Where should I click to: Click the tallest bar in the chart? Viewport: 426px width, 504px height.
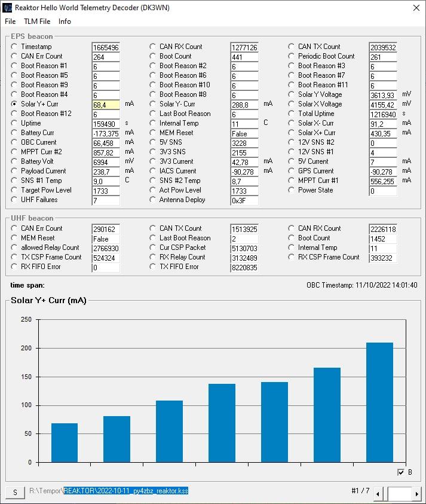tap(380, 402)
